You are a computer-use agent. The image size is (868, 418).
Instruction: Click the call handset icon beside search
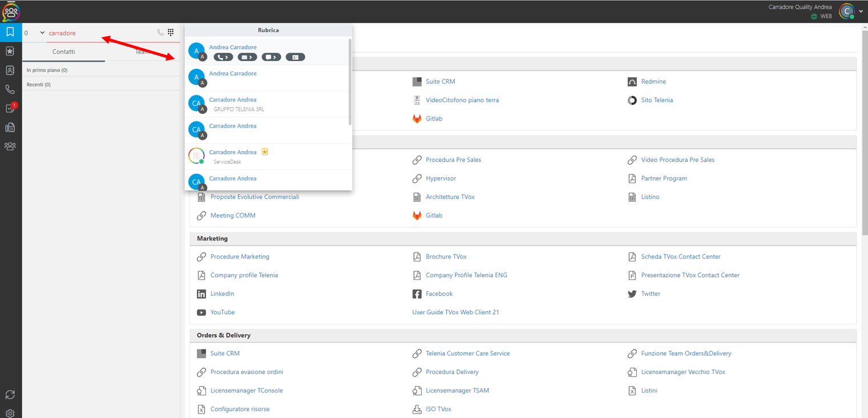pos(160,33)
